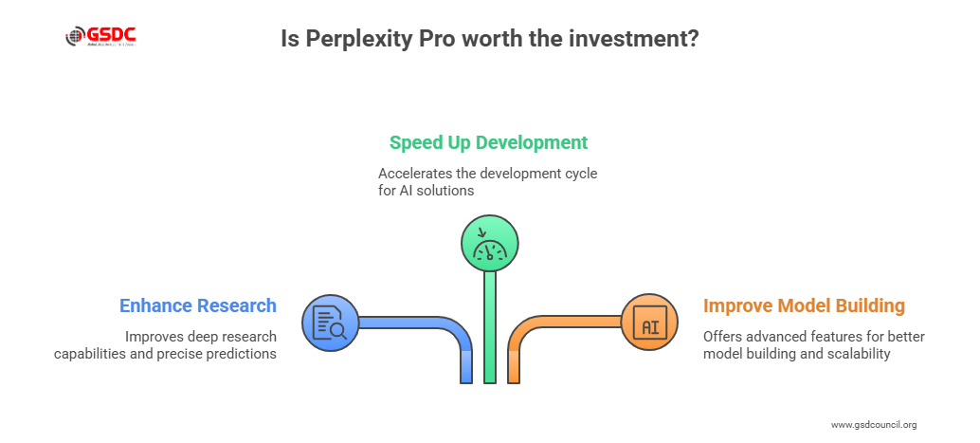The height and width of the screenshot is (443, 980).
Task: Click the 'Improves deep research' text line
Action: coord(201,337)
